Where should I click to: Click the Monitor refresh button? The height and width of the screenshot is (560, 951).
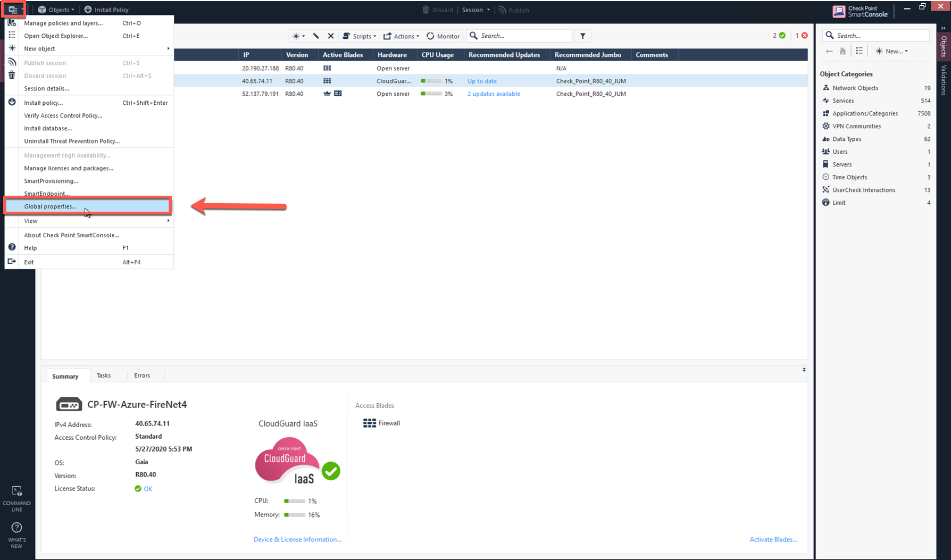point(443,36)
